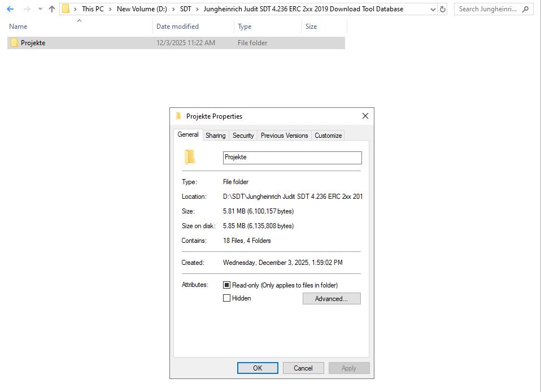Confirm with the OK button
The width and height of the screenshot is (541, 392).
258,368
